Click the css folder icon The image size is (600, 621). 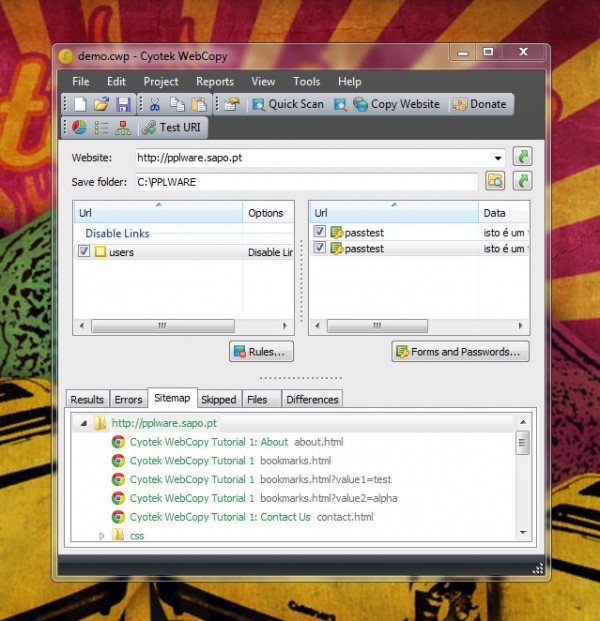[118, 535]
